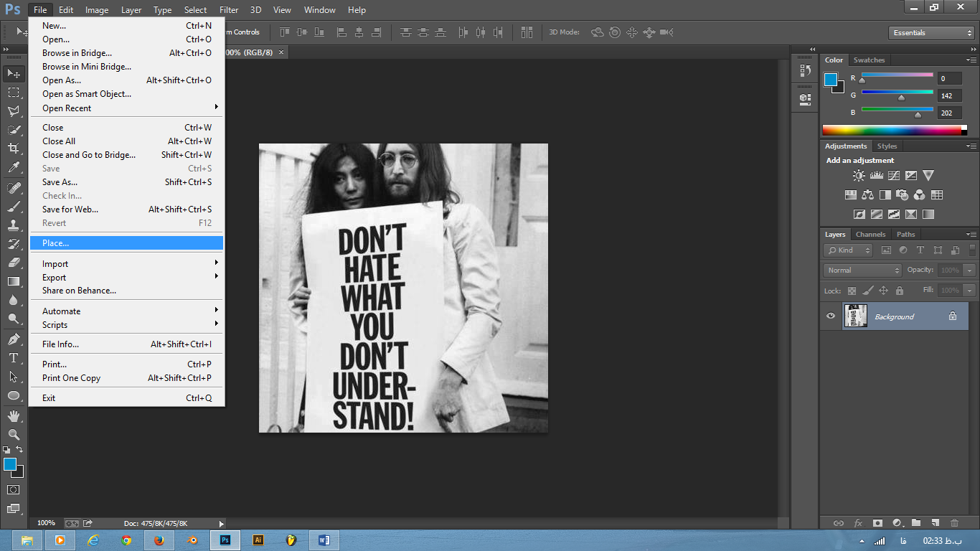Select the Zoom tool
This screenshot has height=551, width=980.
(14, 435)
